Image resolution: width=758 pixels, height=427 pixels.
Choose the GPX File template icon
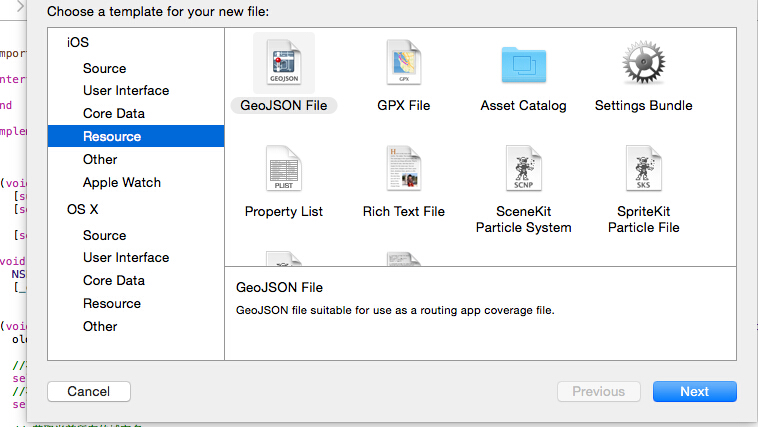pos(404,64)
